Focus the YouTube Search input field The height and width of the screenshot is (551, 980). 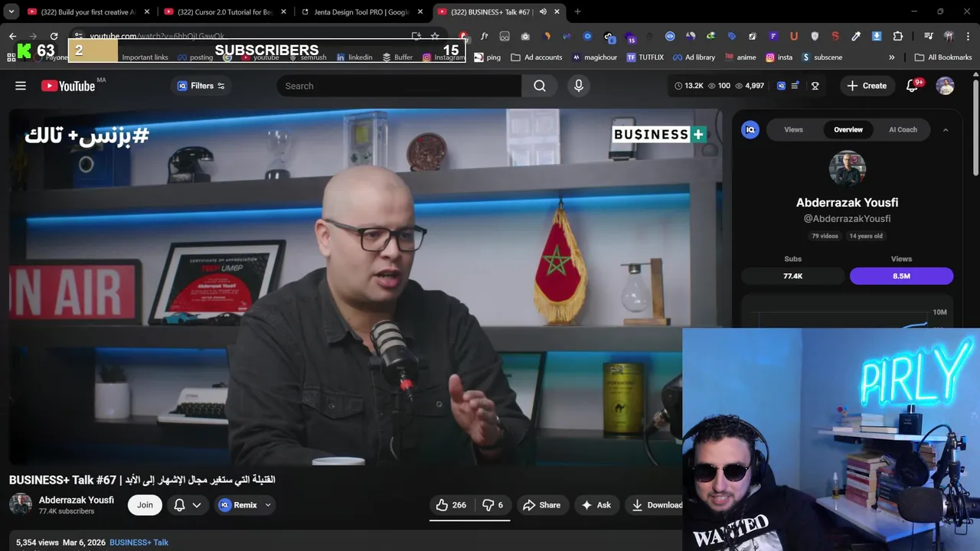[399, 86]
